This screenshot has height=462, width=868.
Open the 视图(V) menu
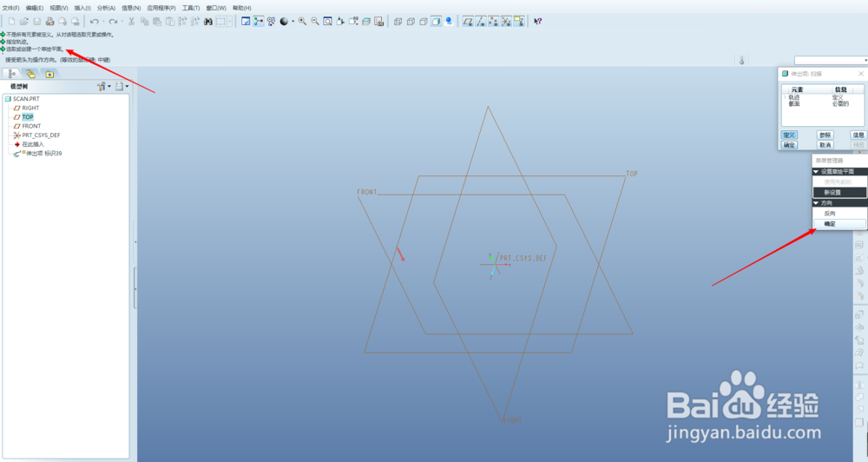click(59, 8)
